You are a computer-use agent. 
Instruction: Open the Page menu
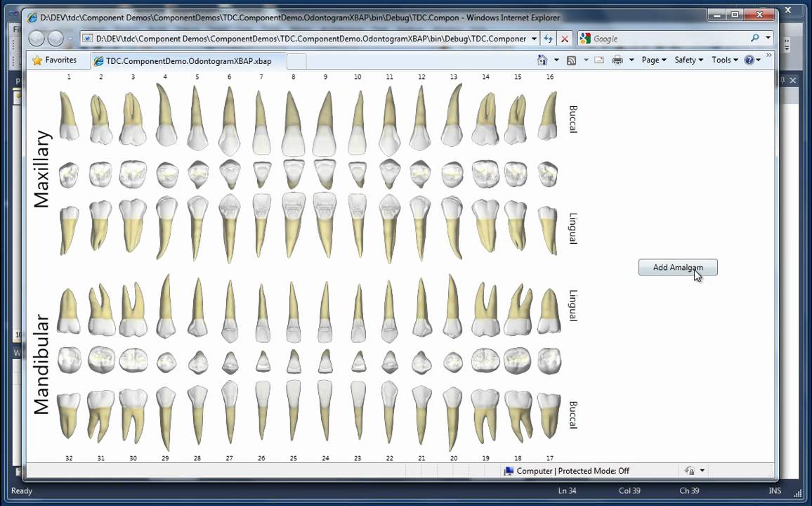point(653,60)
